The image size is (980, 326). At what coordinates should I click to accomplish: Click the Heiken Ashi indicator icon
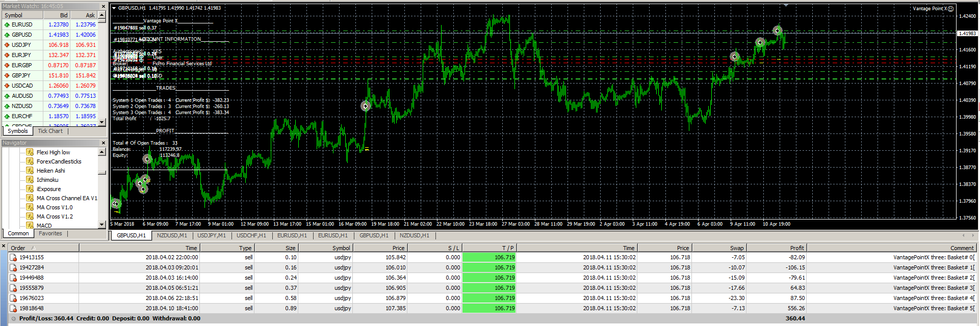30,171
